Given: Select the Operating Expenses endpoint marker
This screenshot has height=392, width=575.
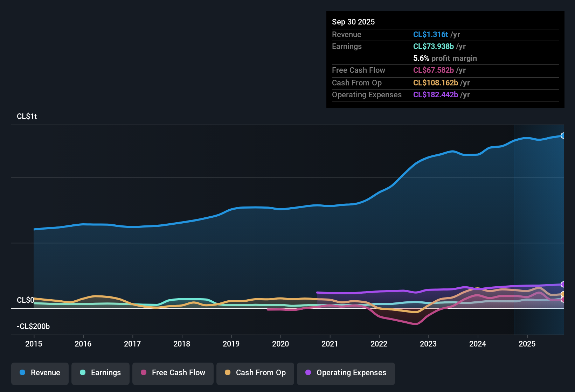Looking at the screenshot, I should click(563, 285).
